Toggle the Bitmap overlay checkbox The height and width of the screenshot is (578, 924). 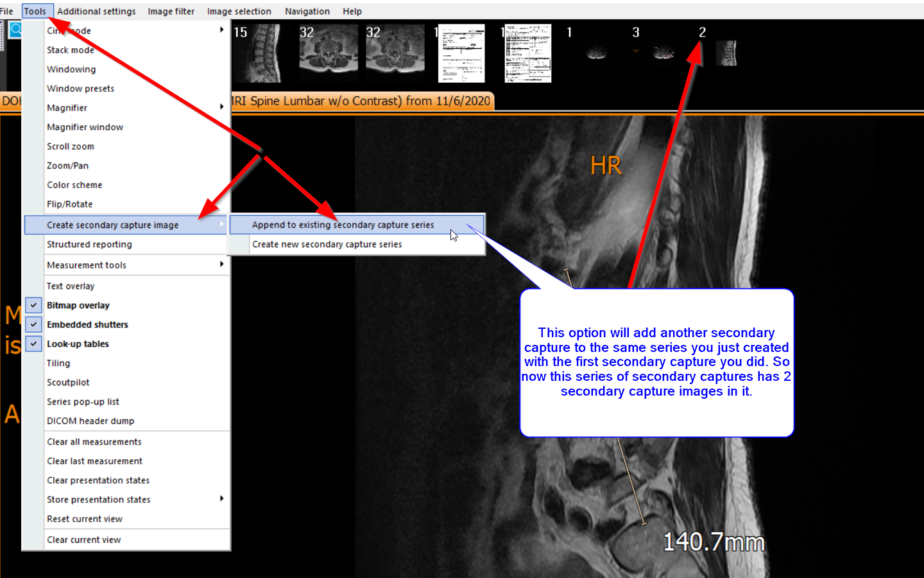click(34, 305)
